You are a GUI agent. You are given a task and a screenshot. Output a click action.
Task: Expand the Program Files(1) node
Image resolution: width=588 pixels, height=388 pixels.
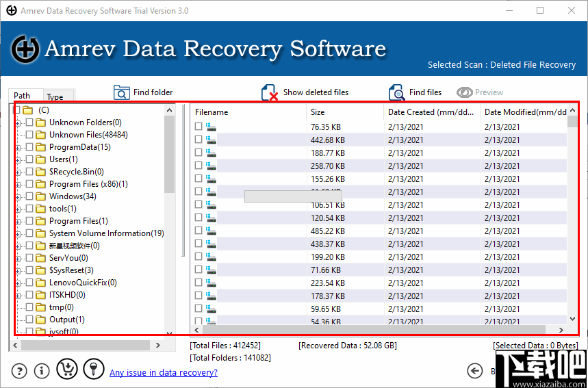pyautogui.click(x=18, y=222)
